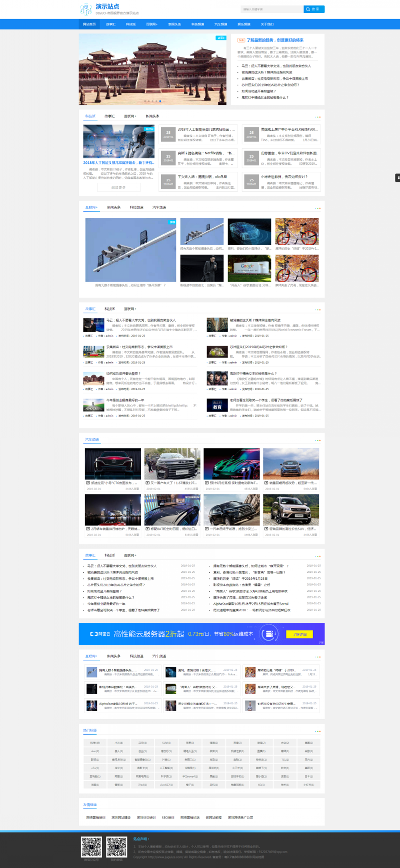Click the video icon beside 2月轿车销量排行榜 title
400x868 pixels.
click(88, 528)
